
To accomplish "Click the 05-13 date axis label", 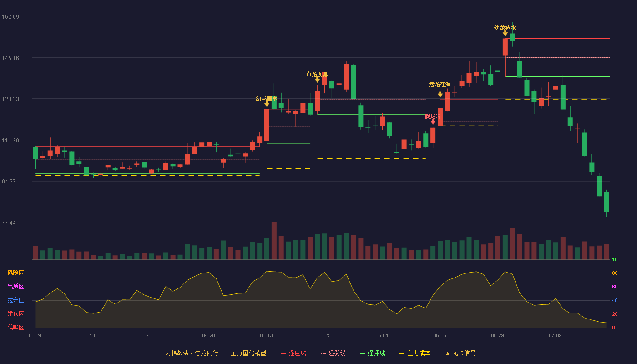I will [266, 335].
